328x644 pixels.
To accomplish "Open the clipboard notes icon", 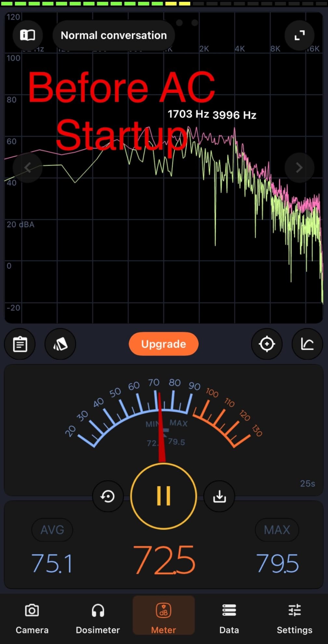I will (x=20, y=344).
